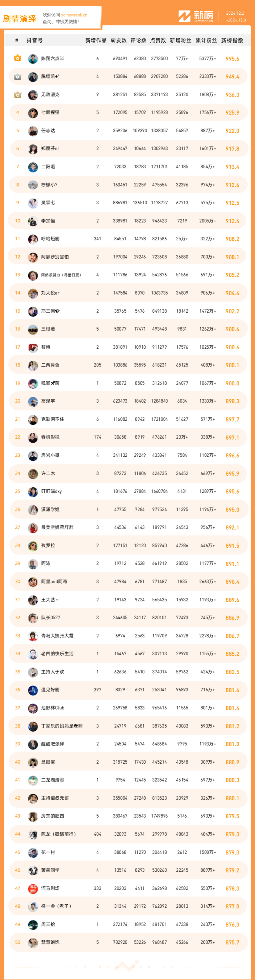
Task: Sort by 新榜指数 column header
Action: click(x=232, y=40)
